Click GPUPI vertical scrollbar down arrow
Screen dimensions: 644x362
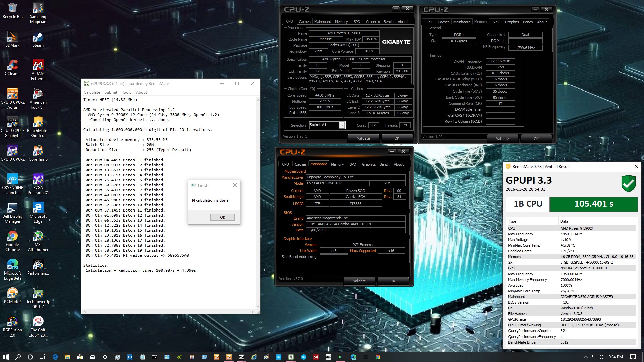[258, 306]
